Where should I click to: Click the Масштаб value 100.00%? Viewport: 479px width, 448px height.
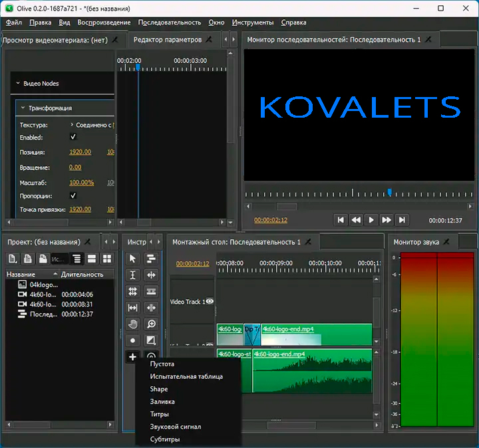(82, 182)
